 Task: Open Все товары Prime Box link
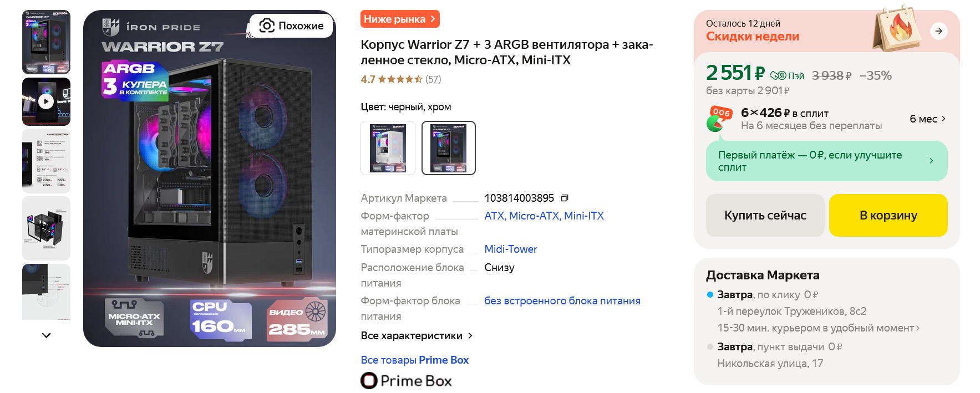pyautogui.click(x=414, y=360)
